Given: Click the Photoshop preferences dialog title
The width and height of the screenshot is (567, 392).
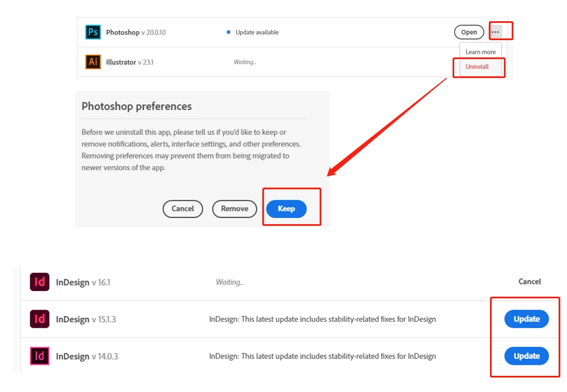Looking at the screenshot, I should pyautogui.click(x=137, y=106).
